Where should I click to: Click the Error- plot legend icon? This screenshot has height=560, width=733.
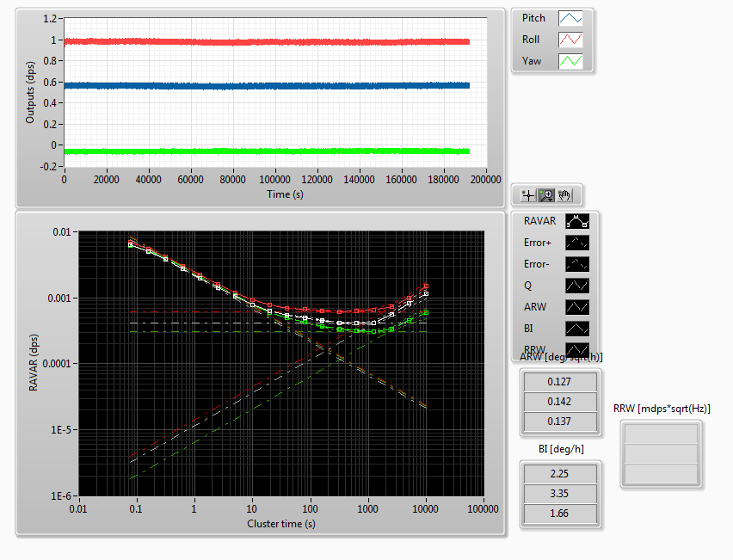click(577, 263)
